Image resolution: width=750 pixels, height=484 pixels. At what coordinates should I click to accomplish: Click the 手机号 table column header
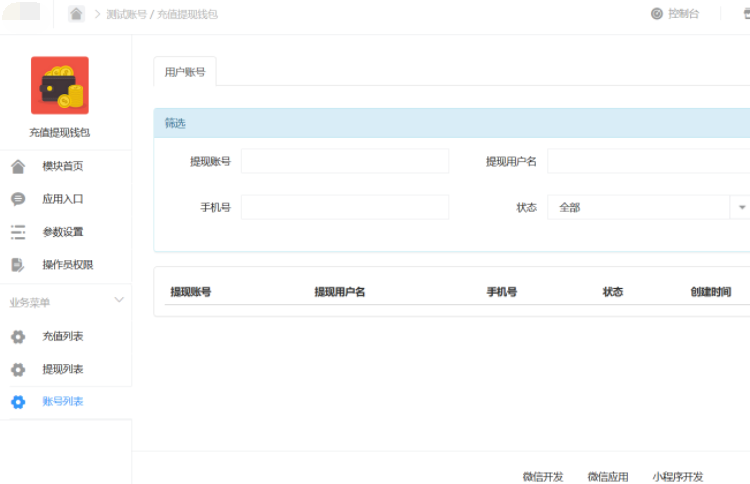coord(502,292)
